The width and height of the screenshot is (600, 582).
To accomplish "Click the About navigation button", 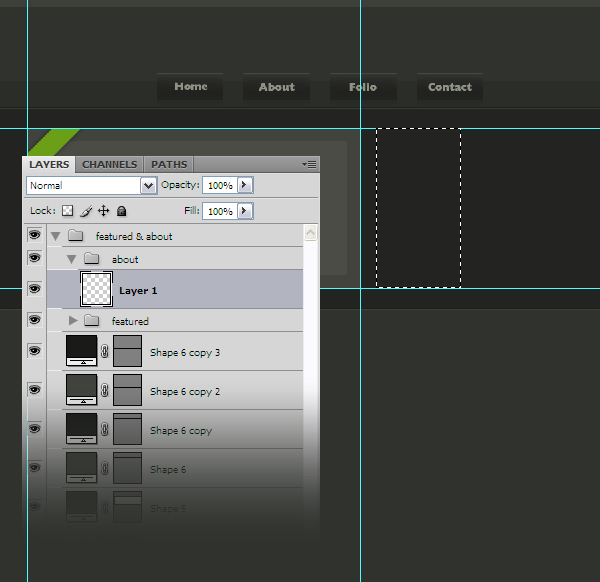I will 276,87.
